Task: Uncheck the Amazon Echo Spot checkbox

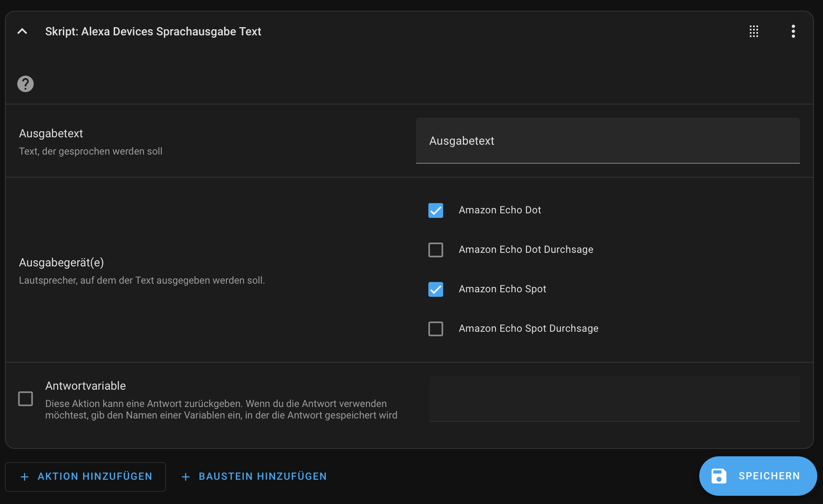Action: pyautogui.click(x=435, y=289)
